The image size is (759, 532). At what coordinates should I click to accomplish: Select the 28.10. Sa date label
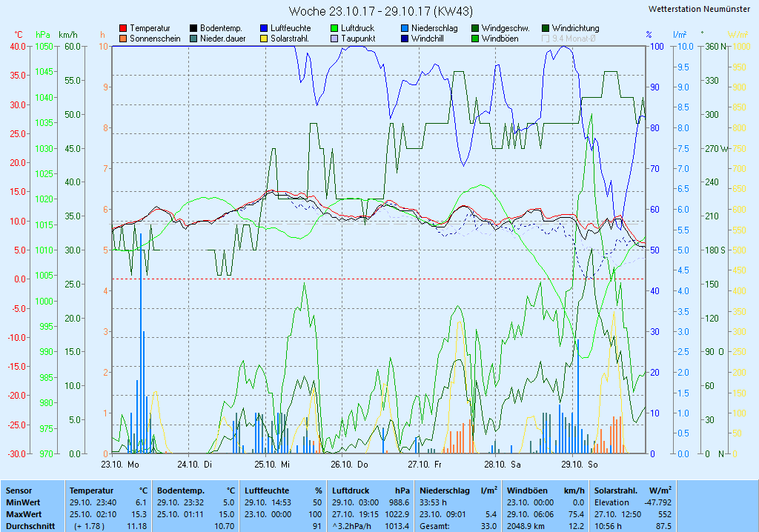tap(503, 465)
